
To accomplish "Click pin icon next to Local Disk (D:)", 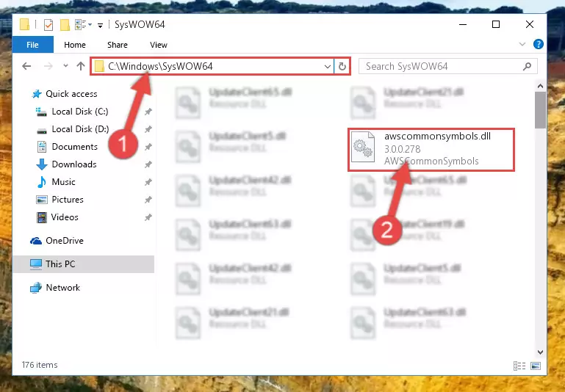I will click(x=148, y=129).
